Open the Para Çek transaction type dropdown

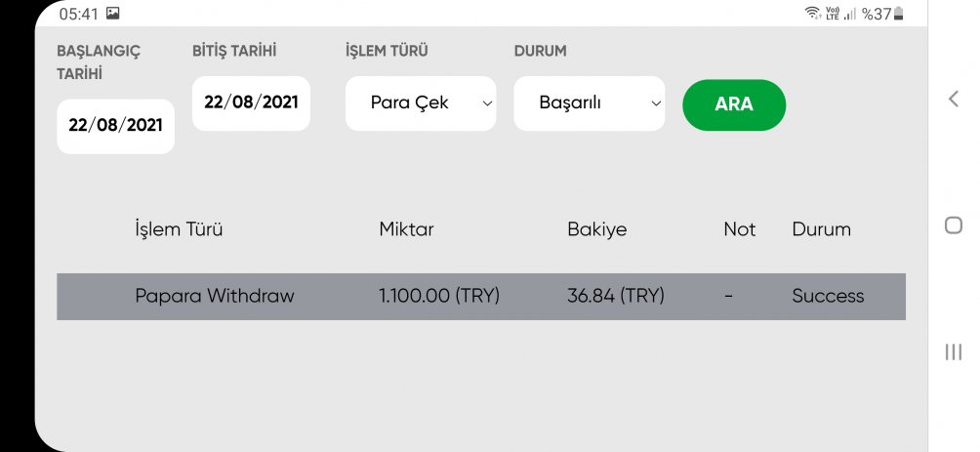tap(421, 103)
